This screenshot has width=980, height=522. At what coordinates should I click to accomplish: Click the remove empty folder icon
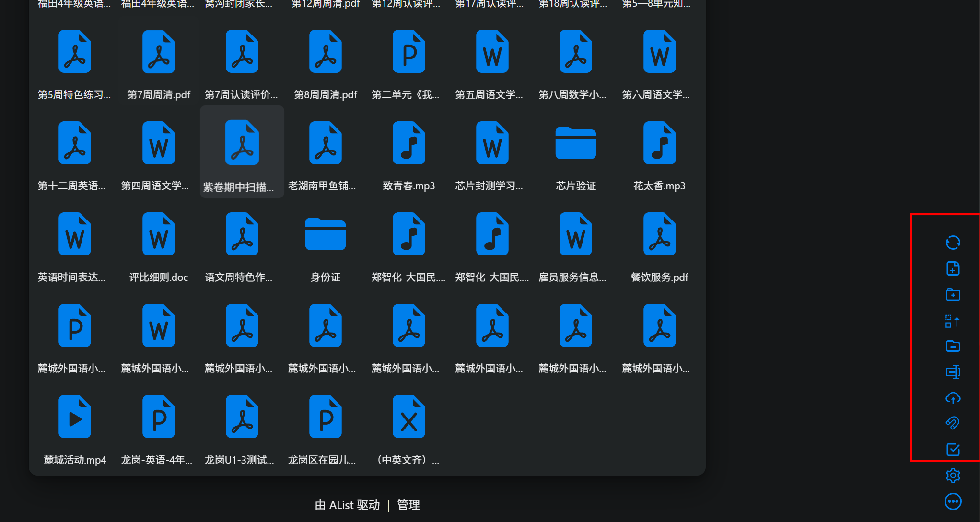coord(953,346)
